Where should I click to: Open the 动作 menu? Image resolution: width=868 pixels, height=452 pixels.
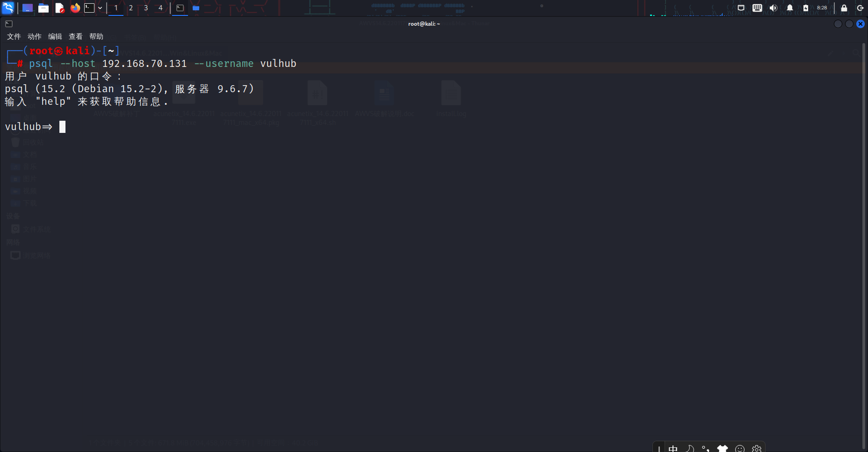[35, 36]
